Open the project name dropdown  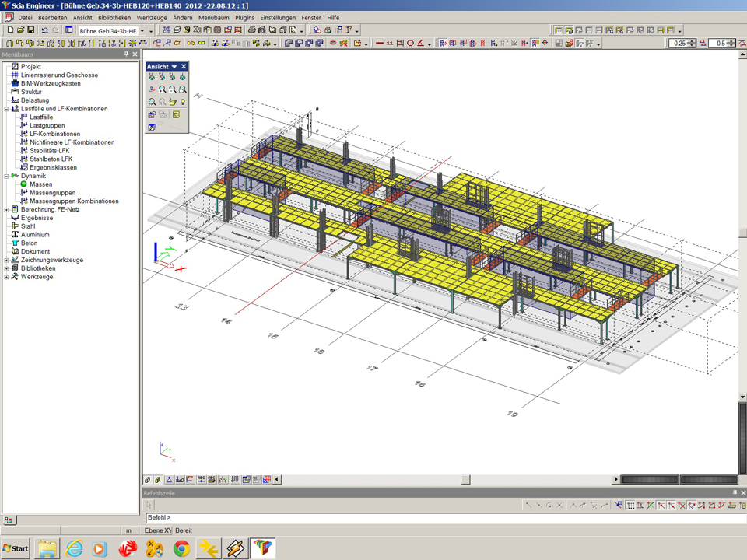(142, 30)
